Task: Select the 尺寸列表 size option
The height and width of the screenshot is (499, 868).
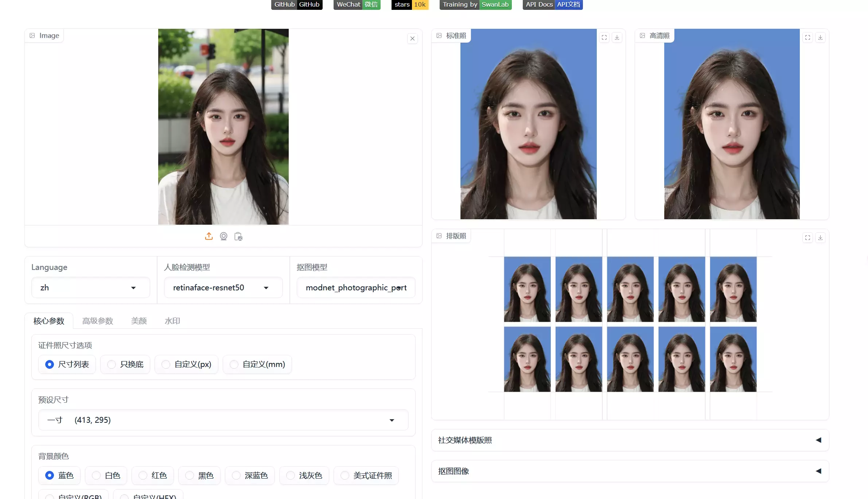Action: coord(67,364)
